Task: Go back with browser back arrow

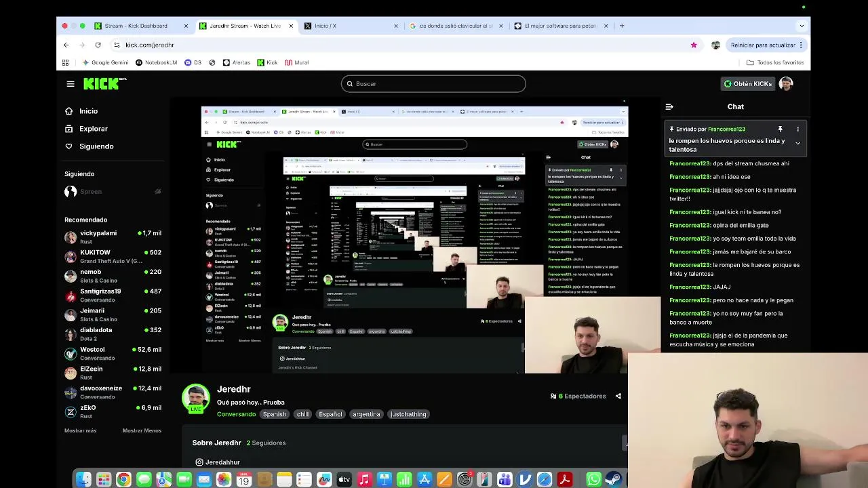Action: [66, 45]
